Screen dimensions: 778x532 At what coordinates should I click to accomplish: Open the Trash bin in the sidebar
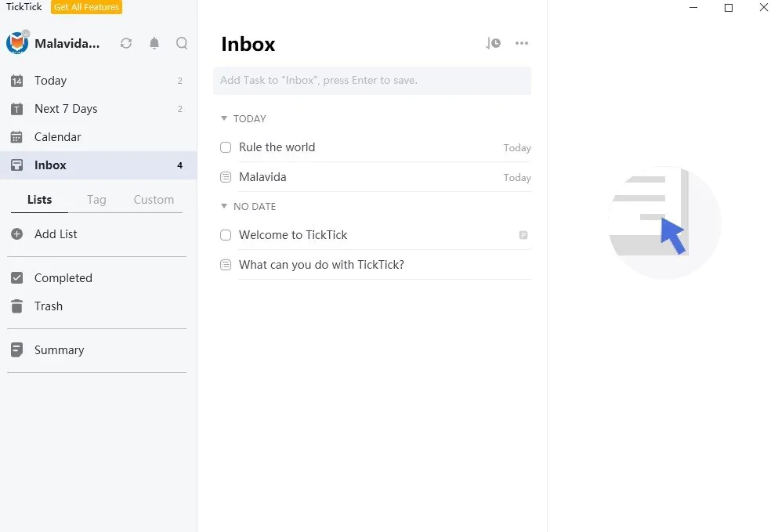(17, 306)
